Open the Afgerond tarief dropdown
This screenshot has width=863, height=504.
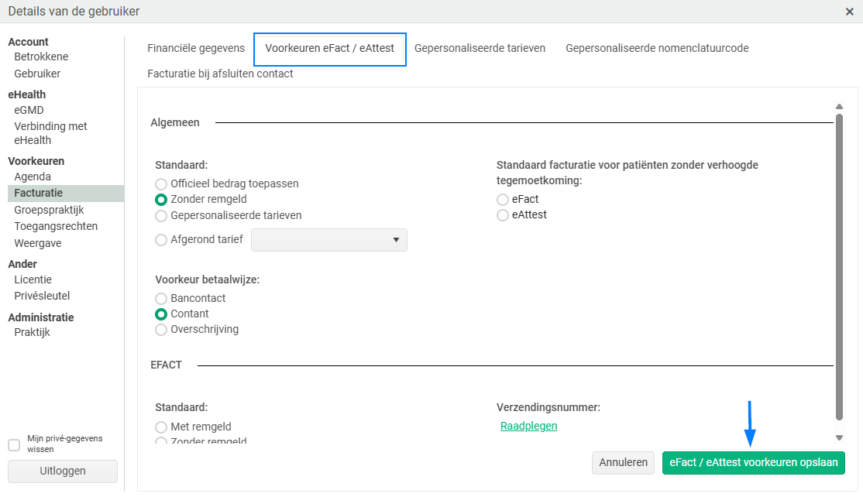pos(329,240)
